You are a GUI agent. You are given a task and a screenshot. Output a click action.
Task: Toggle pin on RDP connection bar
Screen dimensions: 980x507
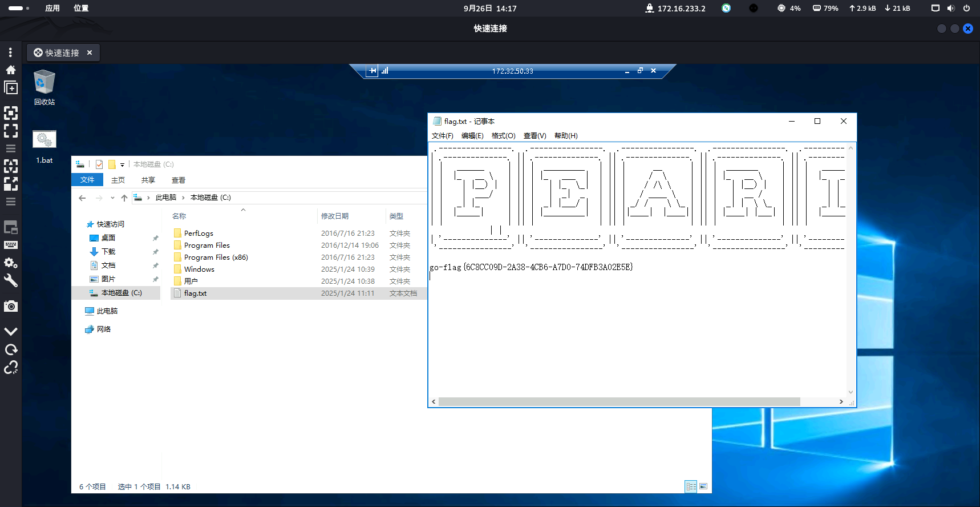(372, 71)
